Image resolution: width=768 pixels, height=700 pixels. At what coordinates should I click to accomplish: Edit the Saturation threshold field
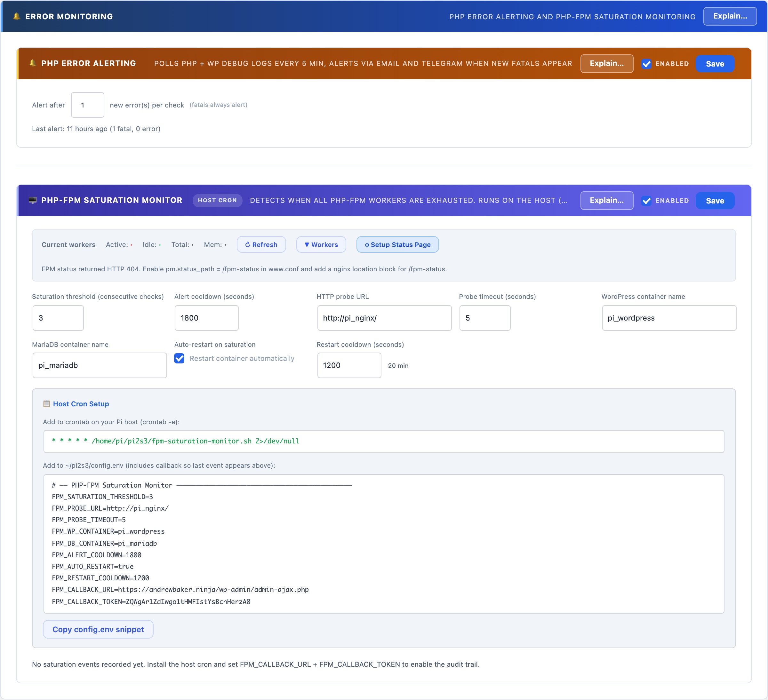pyautogui.click(x=58, y=318)
